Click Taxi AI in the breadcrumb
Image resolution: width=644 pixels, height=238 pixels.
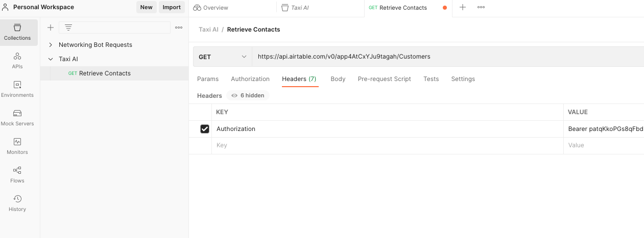pyautogui.click(x=208, y=30)
